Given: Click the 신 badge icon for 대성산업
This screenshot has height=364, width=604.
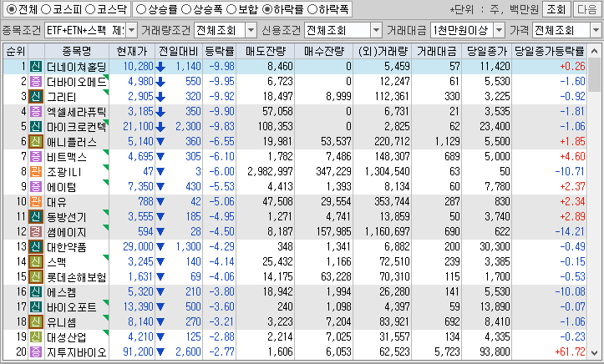Looking at the screenshot, I should [x=36, y=336].
